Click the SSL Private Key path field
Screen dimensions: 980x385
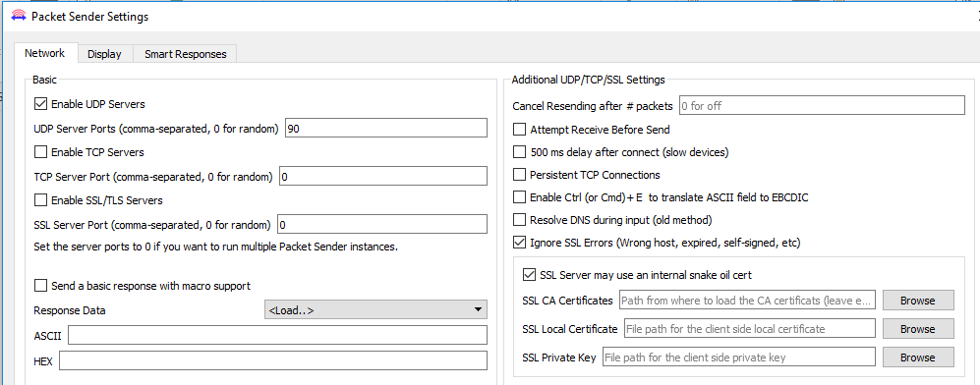(x=739, y=357)
